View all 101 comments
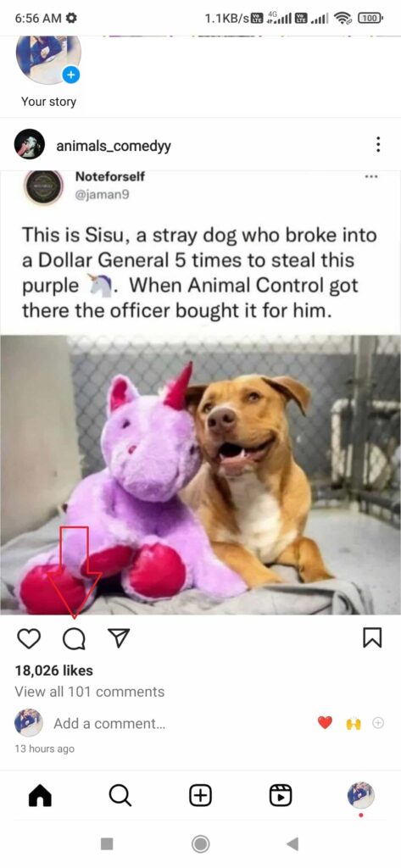The image size is (401, 868). click(x=90, y=692)
